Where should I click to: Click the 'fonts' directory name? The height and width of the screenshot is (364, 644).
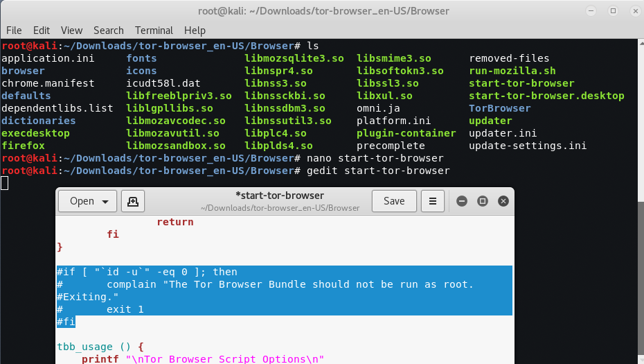(141, 58)
